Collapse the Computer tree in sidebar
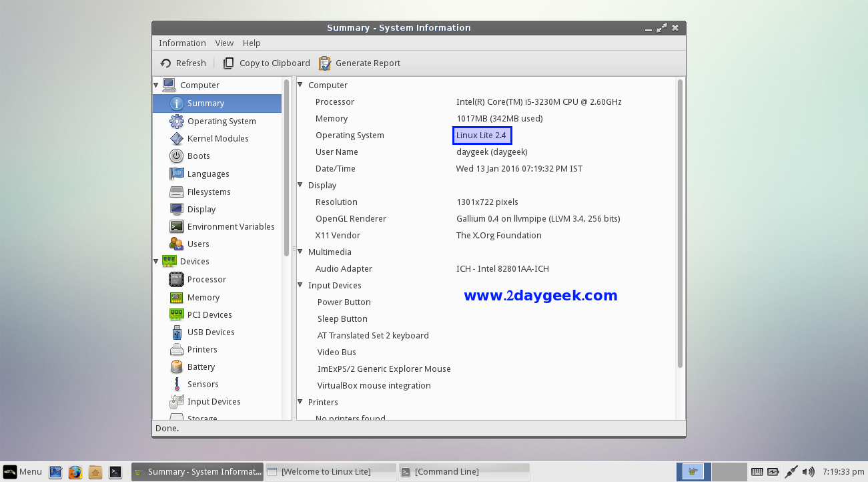 156,85
